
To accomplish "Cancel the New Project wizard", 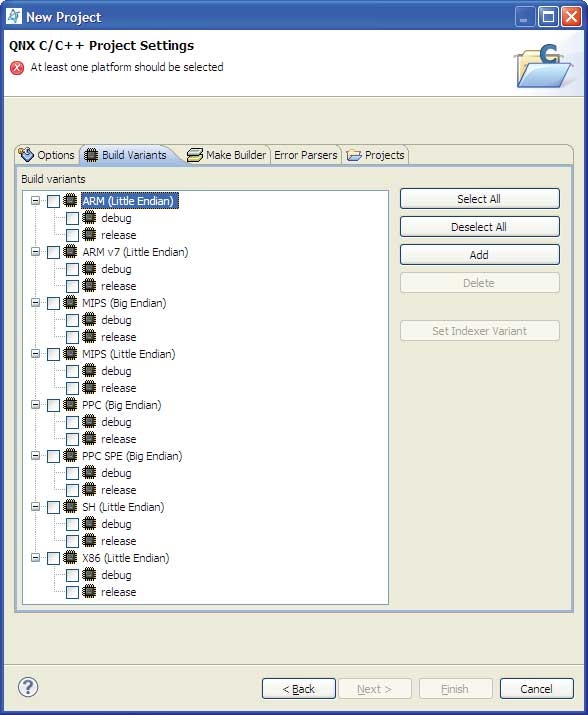I will (x=536, y=689).
